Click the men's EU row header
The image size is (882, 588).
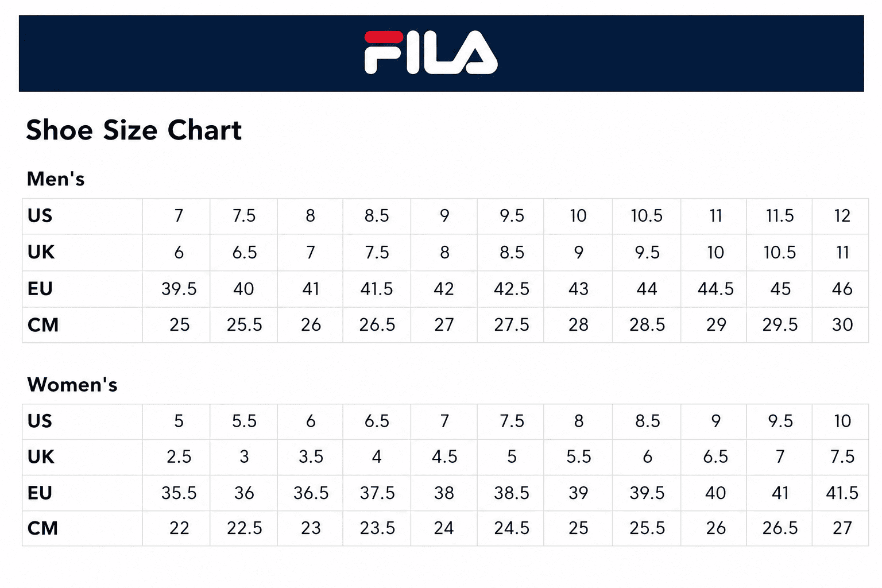click(x=82, y=289)
